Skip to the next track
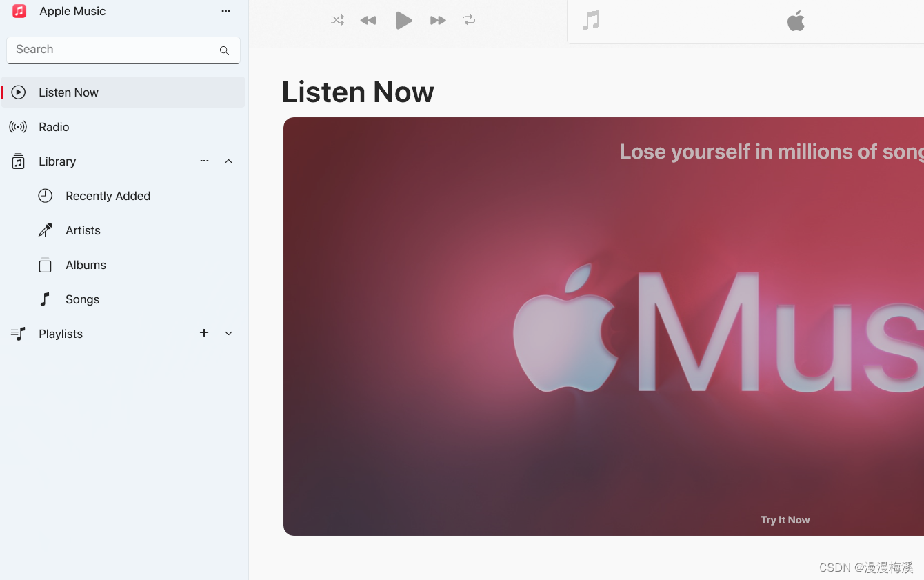This screenshot has height=580, width=924. (438, 21)
